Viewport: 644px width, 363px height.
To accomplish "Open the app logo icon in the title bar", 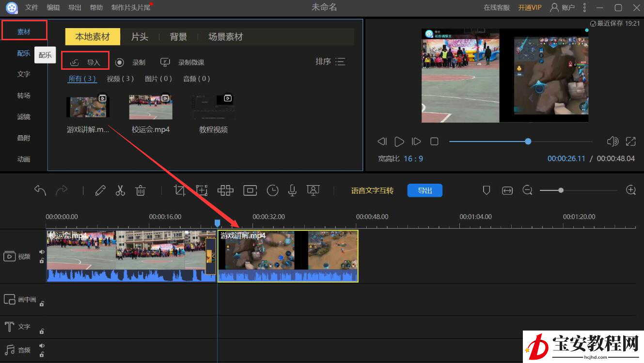I will click(12, 7).
